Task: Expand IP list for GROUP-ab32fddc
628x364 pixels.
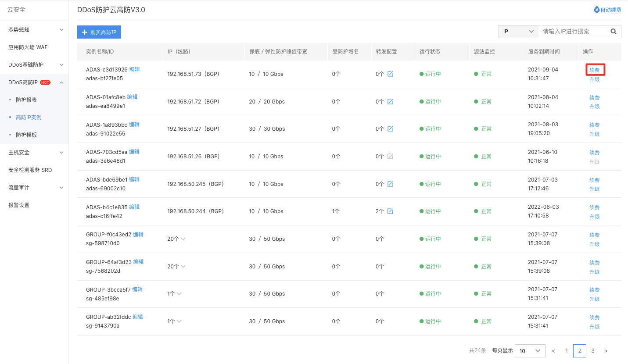Action: [179, 321]
